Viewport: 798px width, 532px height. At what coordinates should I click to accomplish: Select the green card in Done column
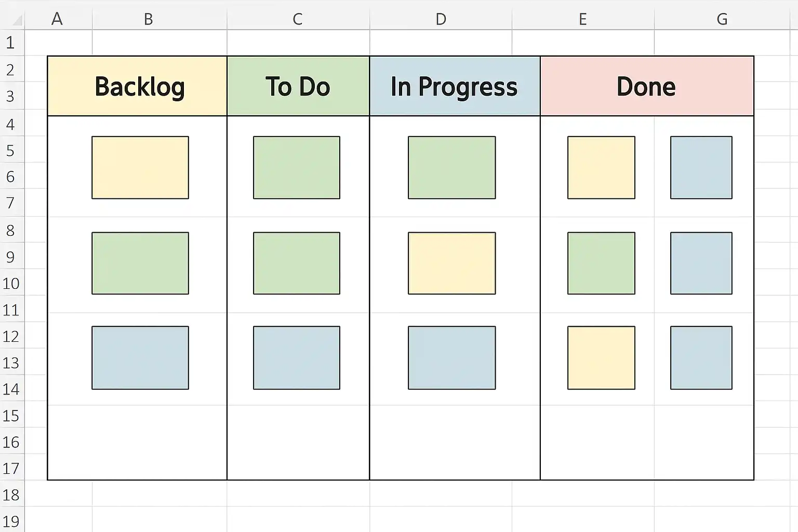point(601,263)
